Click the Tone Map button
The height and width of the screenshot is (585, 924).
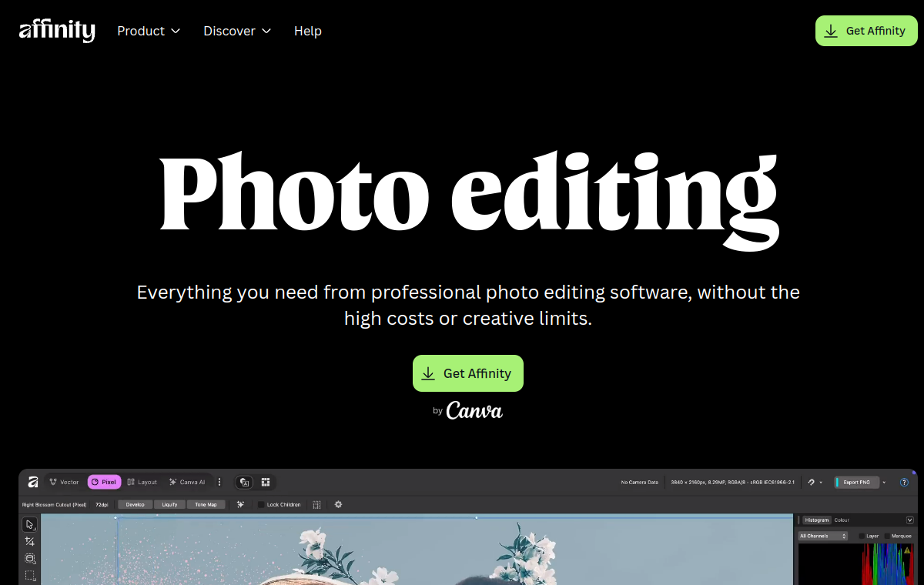pyautogui.click(x=206, y=505)
